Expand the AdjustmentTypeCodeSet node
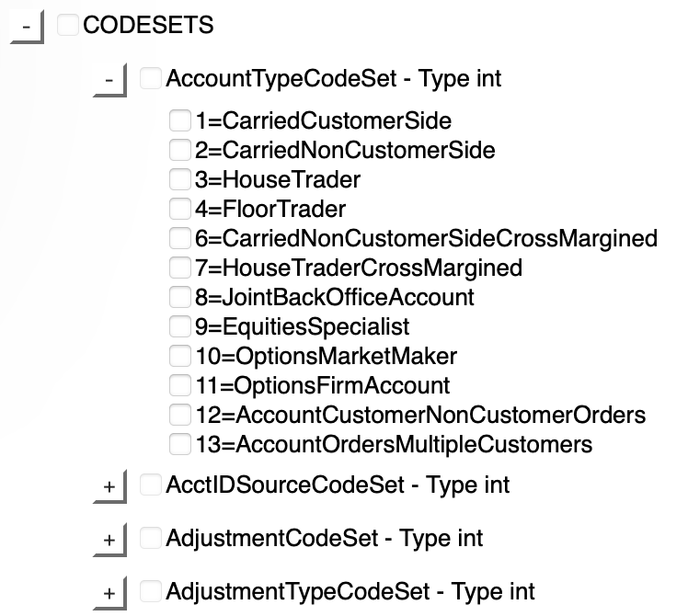This screenshot has width=688, height=616. pyautogui.click(x=110, y=594)
